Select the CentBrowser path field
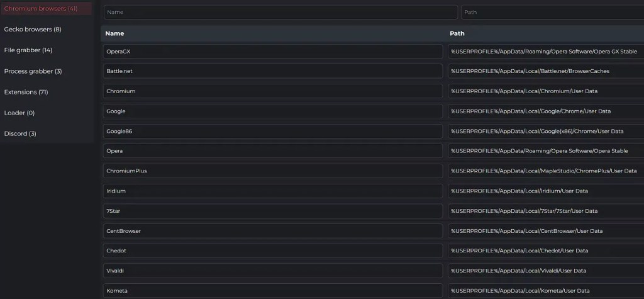 click(546, 231)
